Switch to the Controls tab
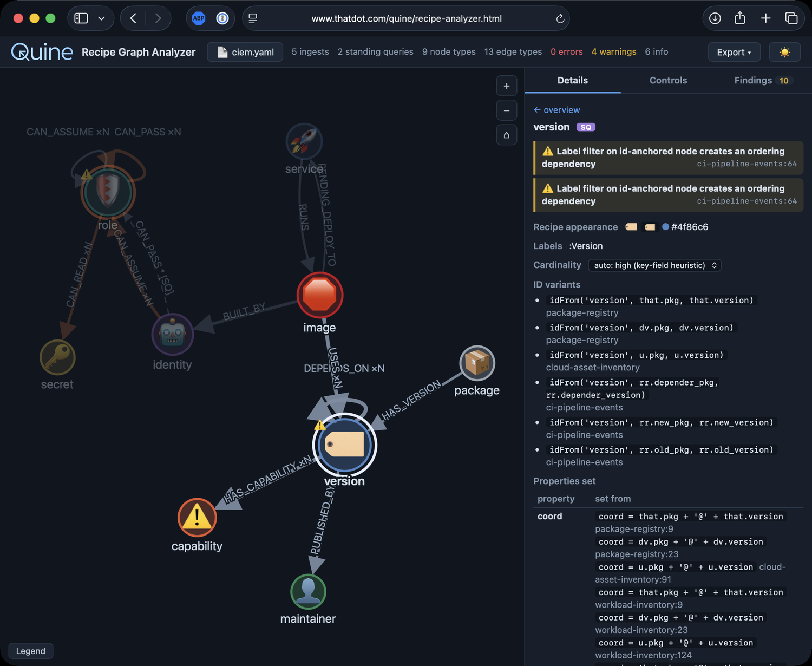 668,80
